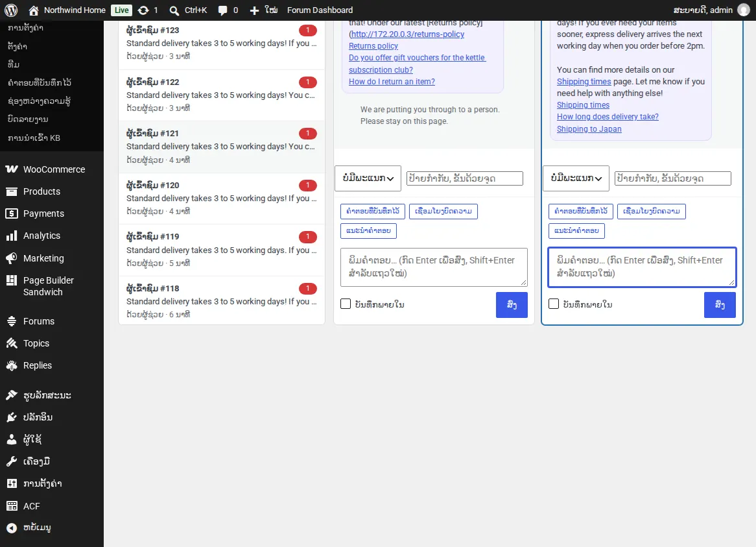
Task: Open the Ctrl+K search icon
Action: (174, 10)
